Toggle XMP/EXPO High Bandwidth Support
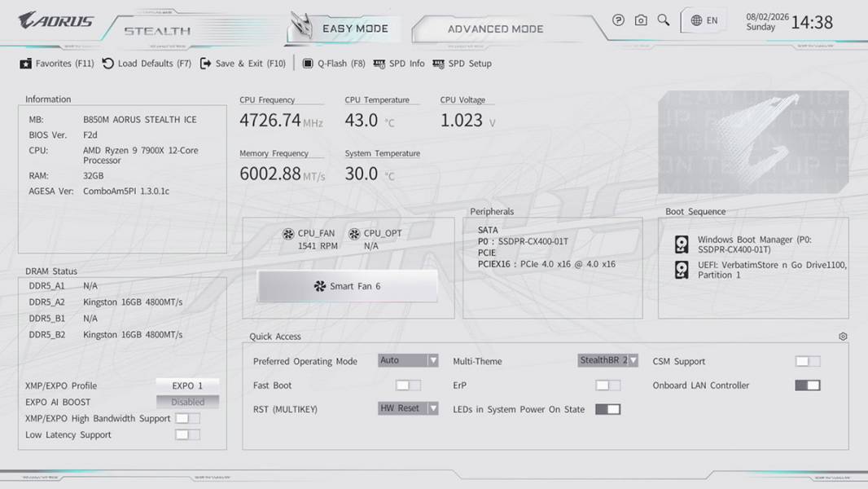The height and width of the screenshot is (489, 868). (x=187, y=418)
